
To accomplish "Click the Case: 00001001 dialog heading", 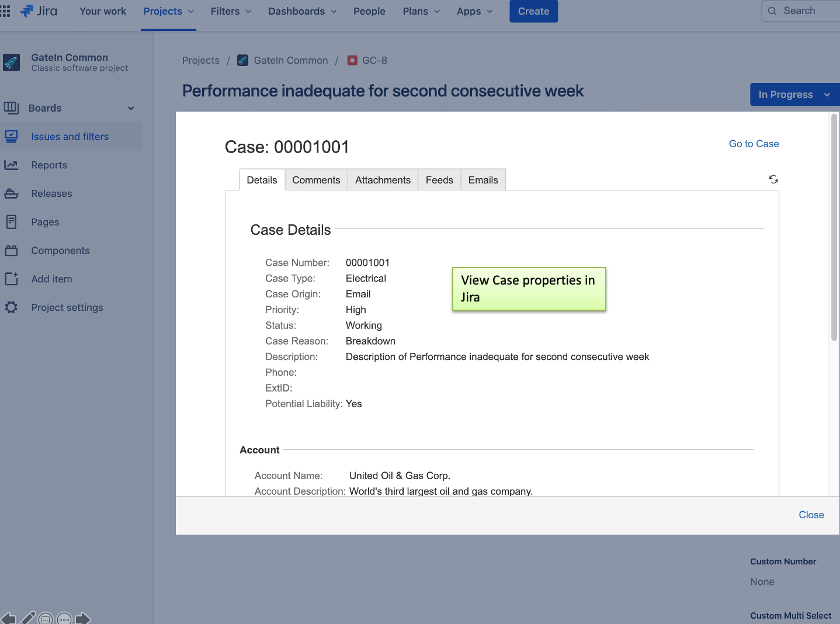I will coord(287,147).
